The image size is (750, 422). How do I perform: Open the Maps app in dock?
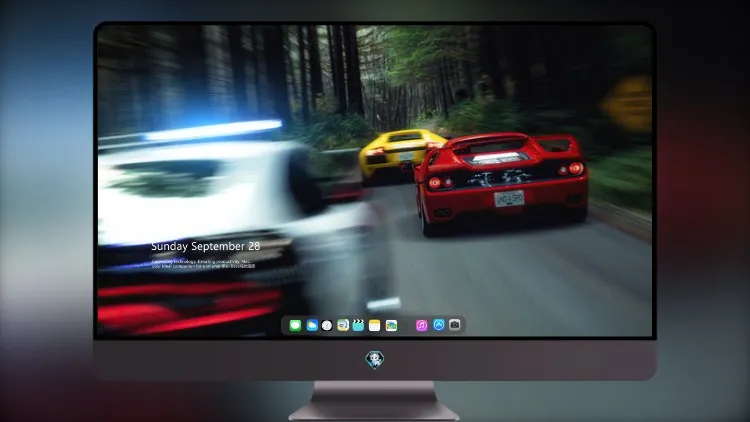pos(343,325)
